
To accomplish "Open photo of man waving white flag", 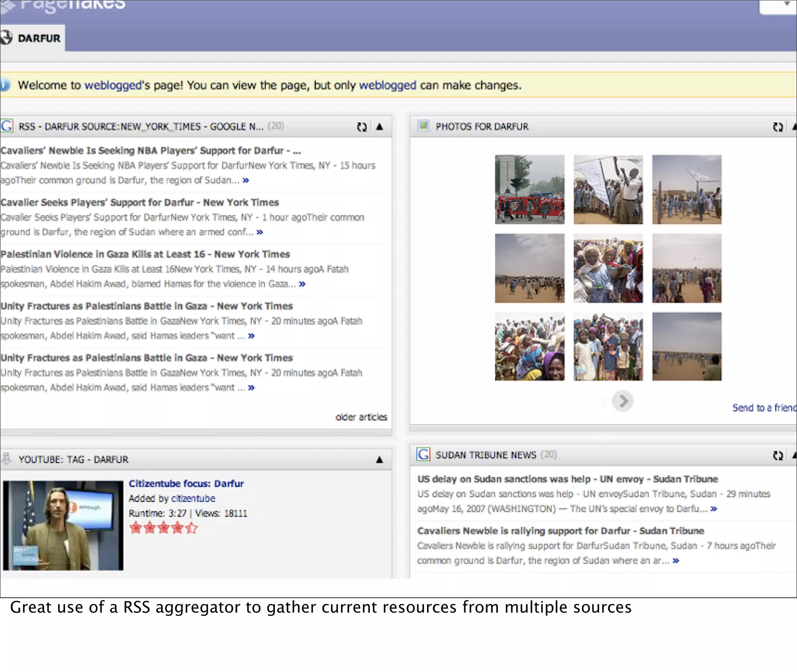I will [608, 189].
